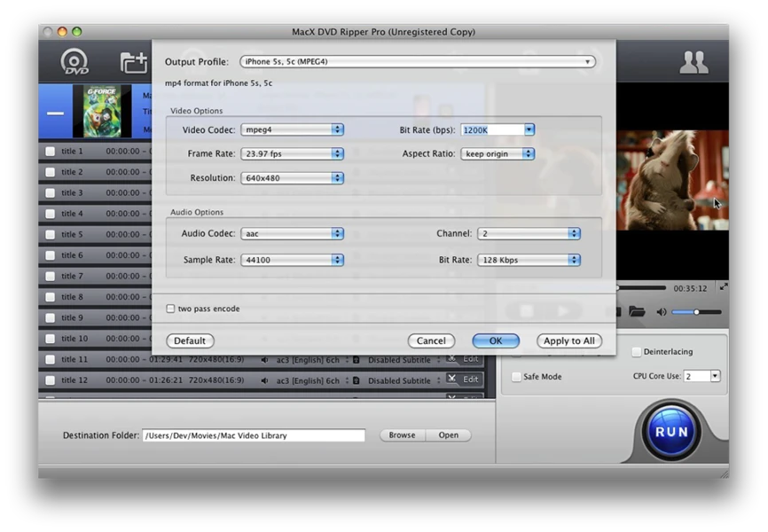Check the title 1 checkbox

50,152
